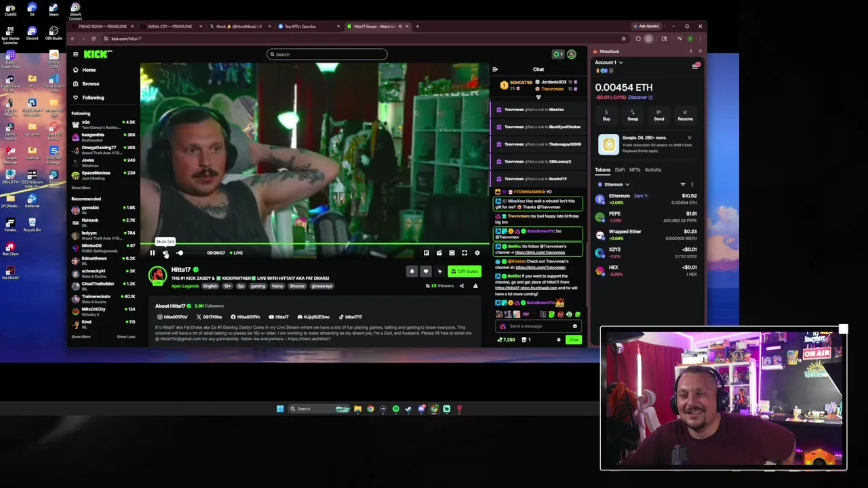Viewport: 868px width, 488px height.
Task: Open Browse in Kick sidebar
Action: [x=90, y=83]
